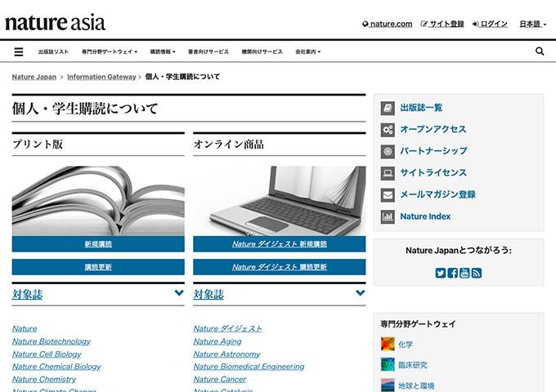Open the Nature Aging link
This screenshot has width=556, height=392.
pyautogui.click(x=217, y=341)
